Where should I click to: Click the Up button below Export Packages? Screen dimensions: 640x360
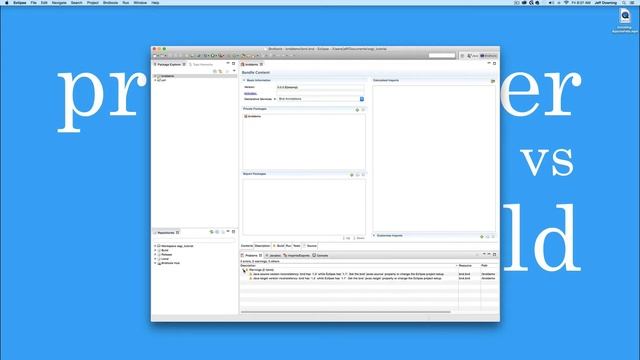click(x=347, y=238)
